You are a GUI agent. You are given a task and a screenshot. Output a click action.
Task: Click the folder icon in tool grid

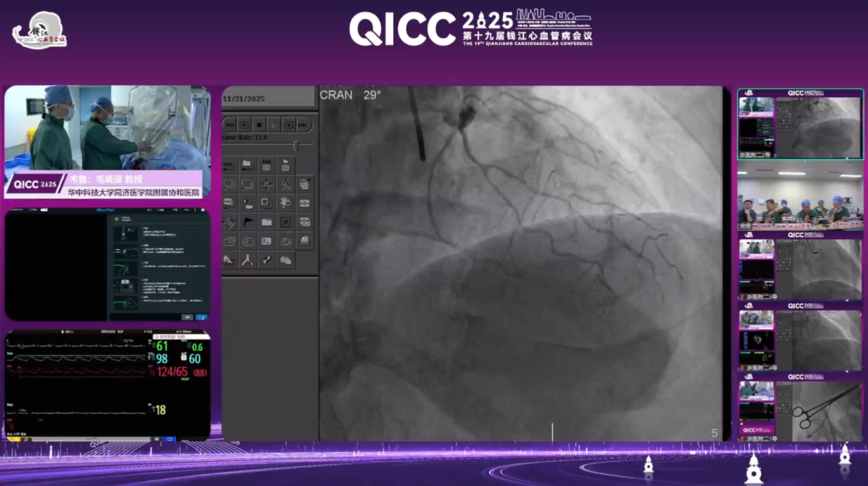pyautogui.click(x=266, y=222)
